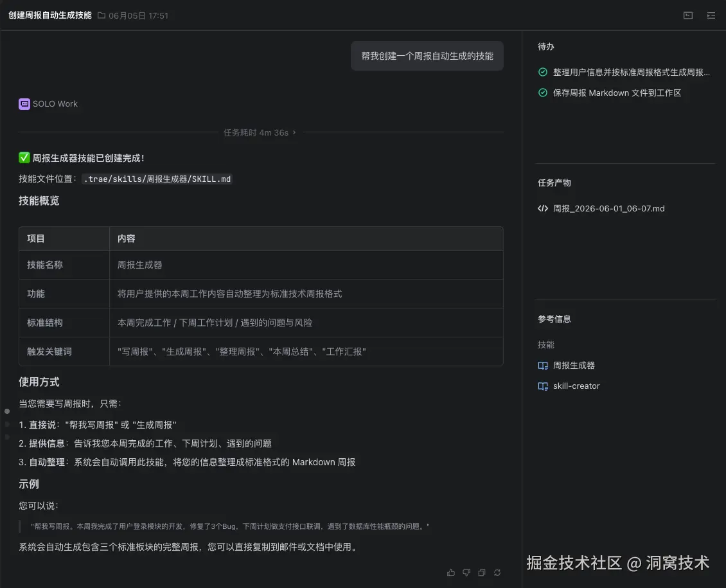This screenshot has width=726, height=588.
Task: Click the todo text 保存周报 Markdown 文件到工作区
Action: (x=617, y=93)
